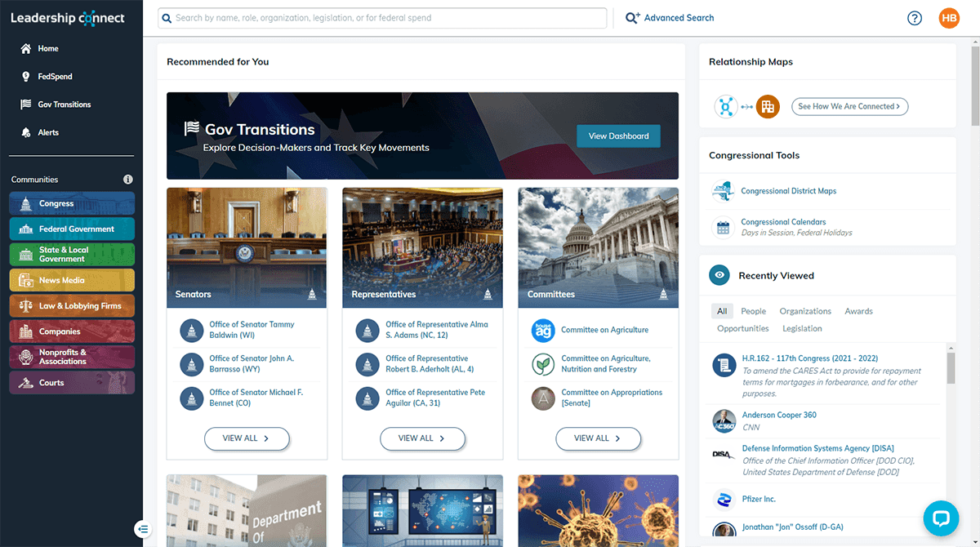Click the Representatives card image
This screenshot has height=547, width=980.
coord(422,247)
